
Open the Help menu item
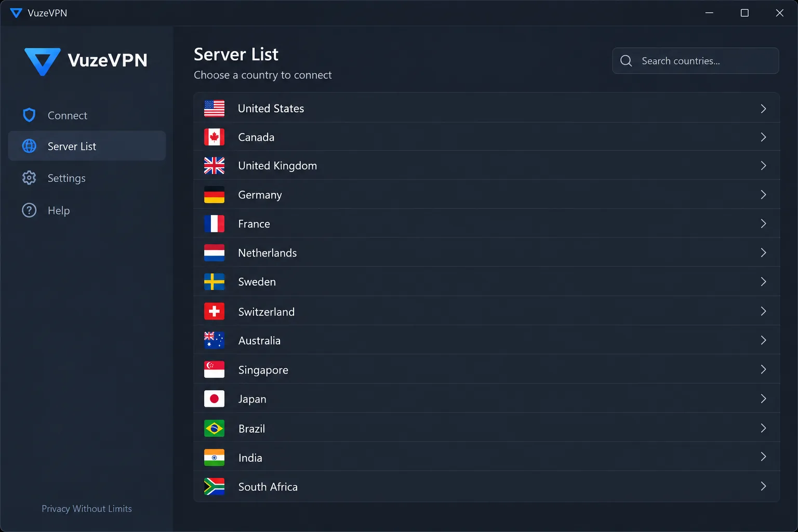click(x=87, y=210)
